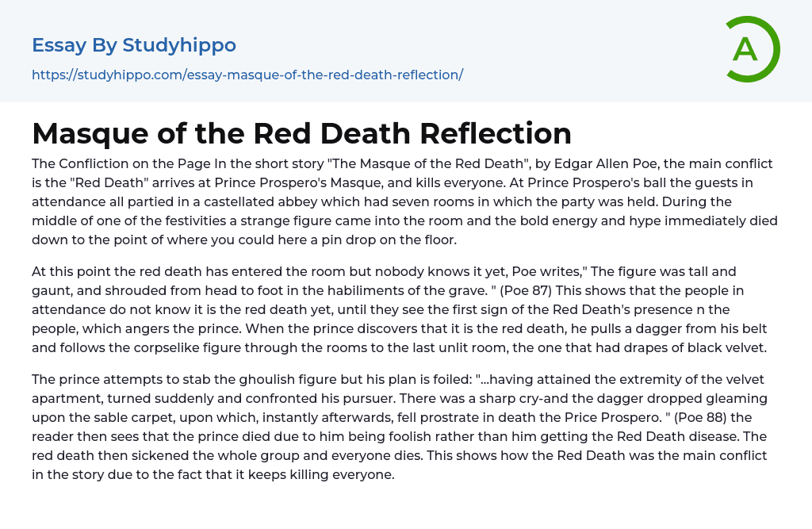The width and height of the screenshot is (812, 529).
Task: Click the "Masque of the Red Death Reflection" title
Action: pyautogui.click(x=301, y=133)
